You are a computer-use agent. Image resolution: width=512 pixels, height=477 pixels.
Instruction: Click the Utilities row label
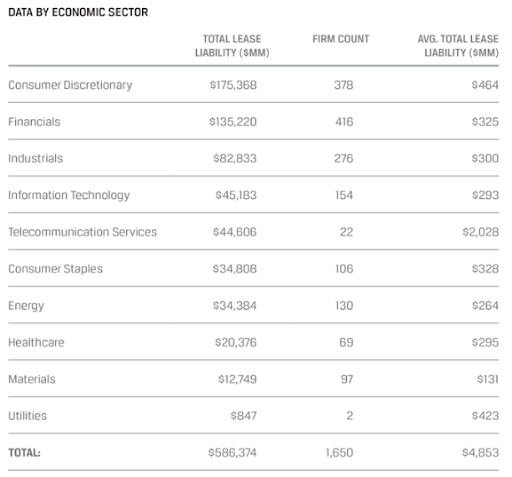pyautogui.click(x=28, y=416)
